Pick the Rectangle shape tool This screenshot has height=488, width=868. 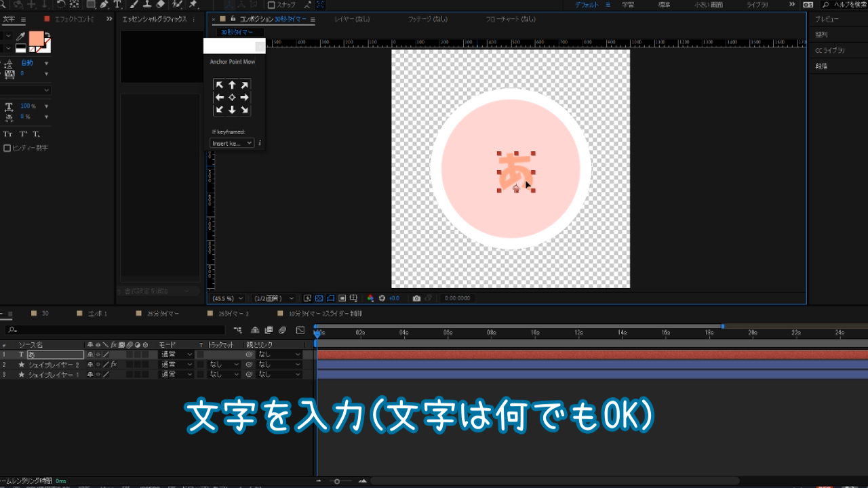tap(90, 4)
